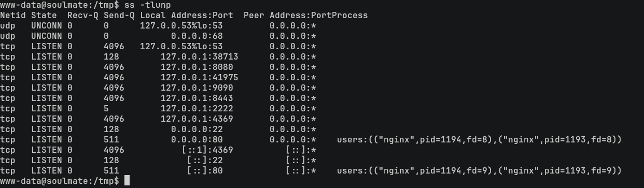644x188 pixels.
Task: Click the Recv-Q column header
Action: (x=83, y=15)
